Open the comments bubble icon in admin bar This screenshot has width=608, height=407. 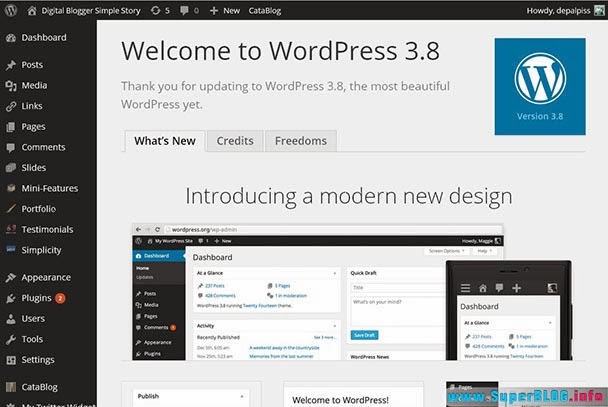click(x=184, y=10)
